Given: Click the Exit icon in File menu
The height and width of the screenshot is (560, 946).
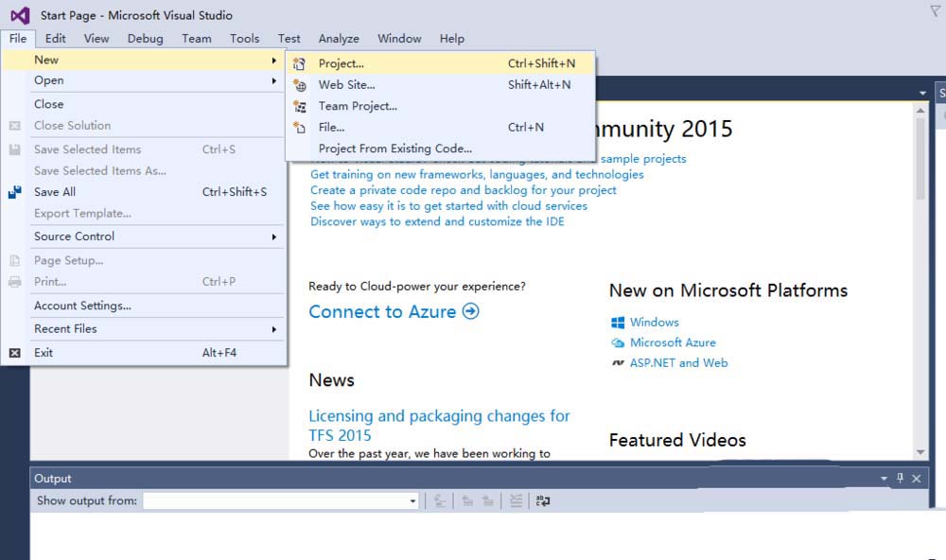Looking at the screenshot, I should 14,353.
